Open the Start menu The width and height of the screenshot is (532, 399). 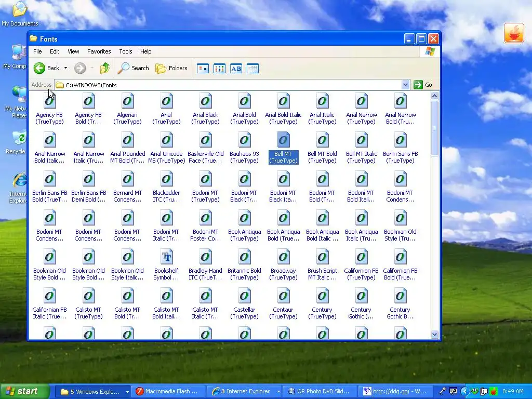[24, 392]
